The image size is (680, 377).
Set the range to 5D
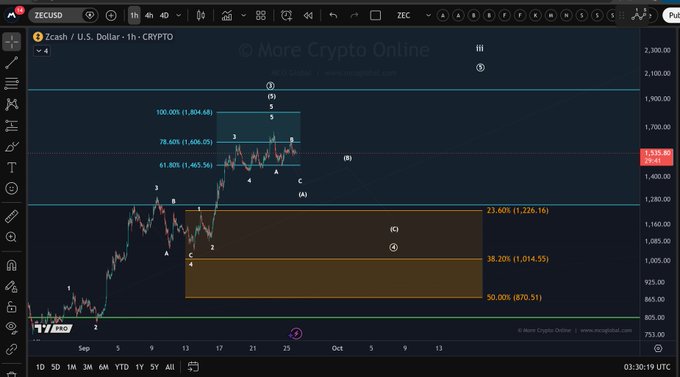[56, 367]
